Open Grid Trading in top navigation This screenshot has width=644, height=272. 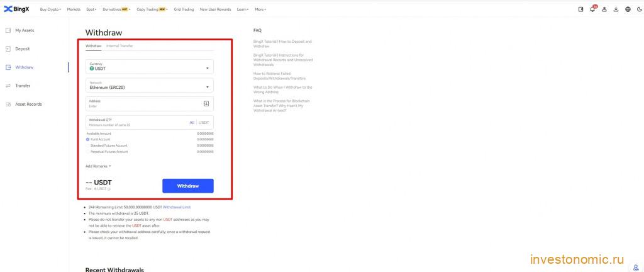pyautogui.click(x=184, y=9)
